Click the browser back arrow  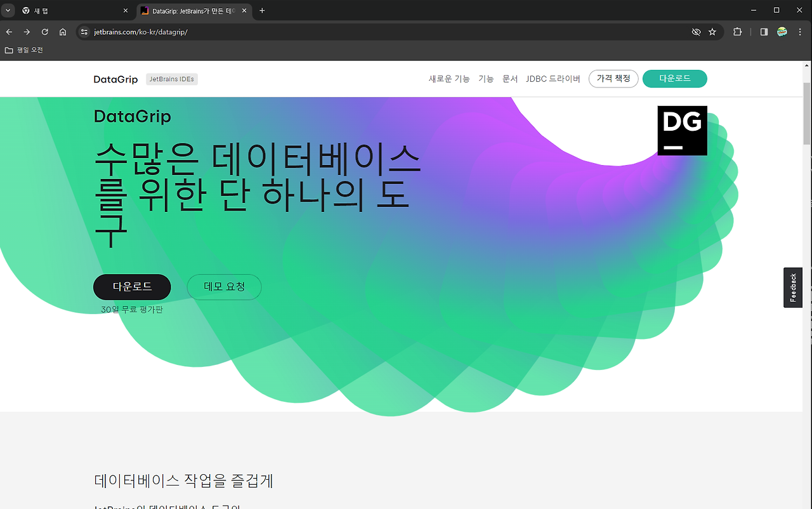[9, 32]
